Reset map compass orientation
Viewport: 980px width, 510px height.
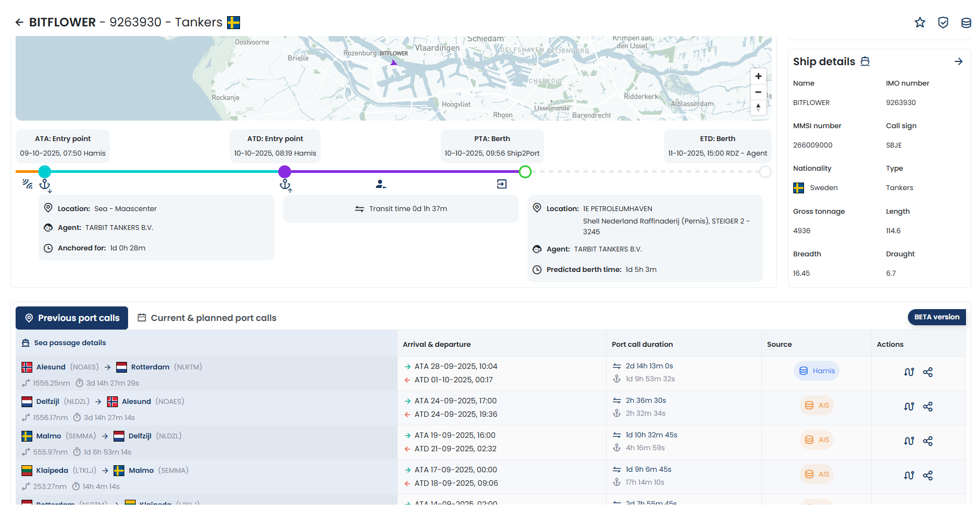coord(758,107)
